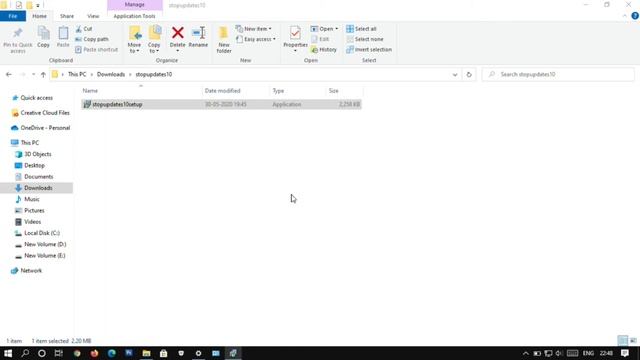Click Copy path in Clipboard group
640x360 pixels.
[x=92, y=39]
